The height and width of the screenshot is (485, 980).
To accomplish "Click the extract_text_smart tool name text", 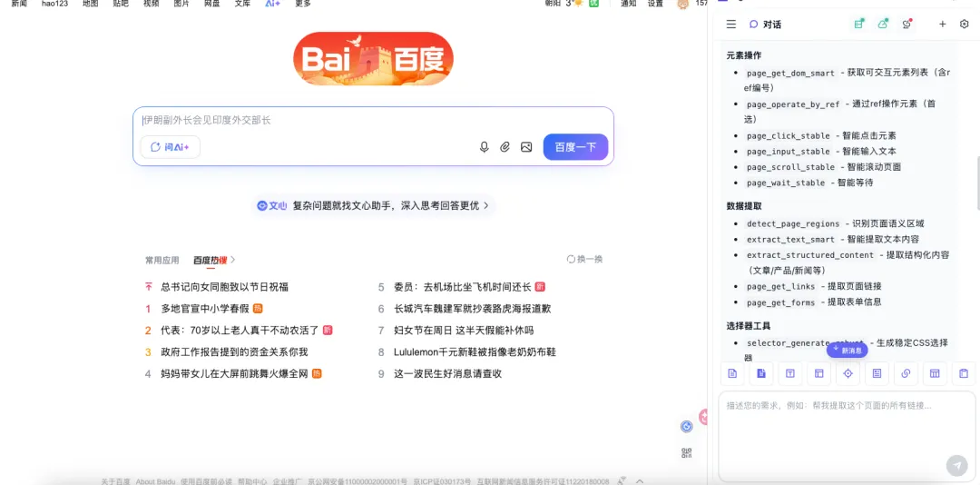I will pyautogui.click(x=790, y=240).
